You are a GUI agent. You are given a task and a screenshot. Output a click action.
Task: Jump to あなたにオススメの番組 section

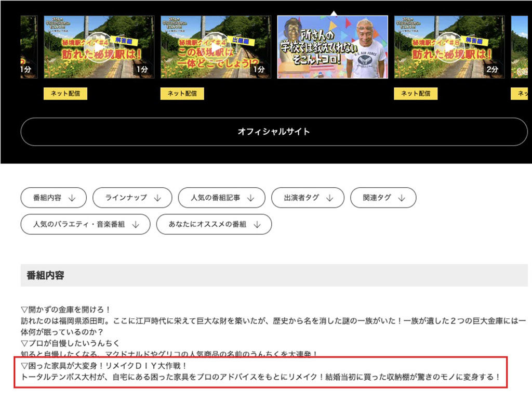(x=214, y=224)
